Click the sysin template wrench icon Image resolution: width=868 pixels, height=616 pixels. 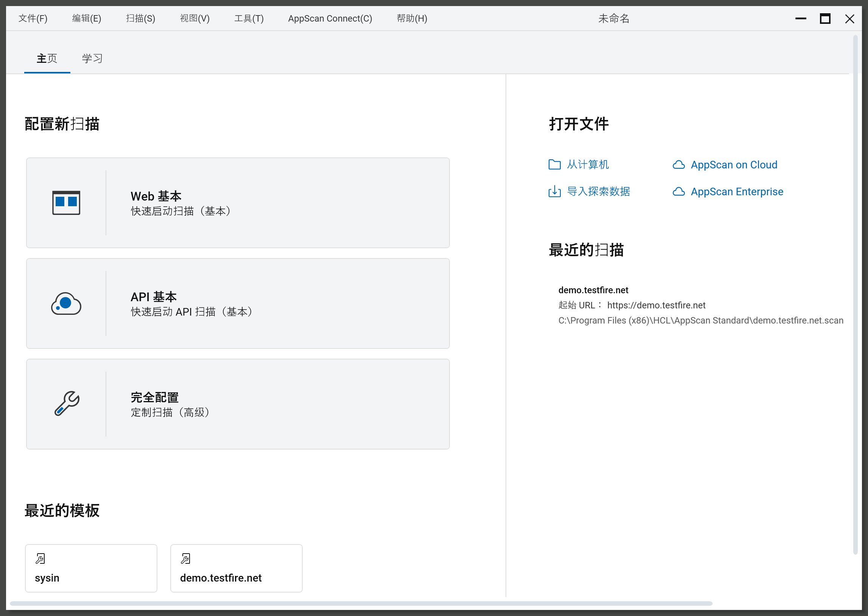click(40, 558)
